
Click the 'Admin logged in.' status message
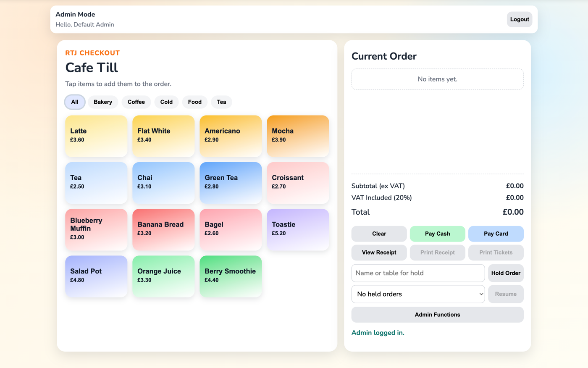(378, 333)
